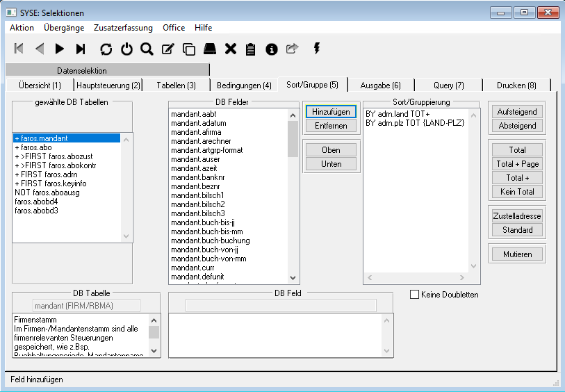Viewport: 565px width, 392px height.
Task: Click the next record play arrow icon
Action: click(60, 49)
